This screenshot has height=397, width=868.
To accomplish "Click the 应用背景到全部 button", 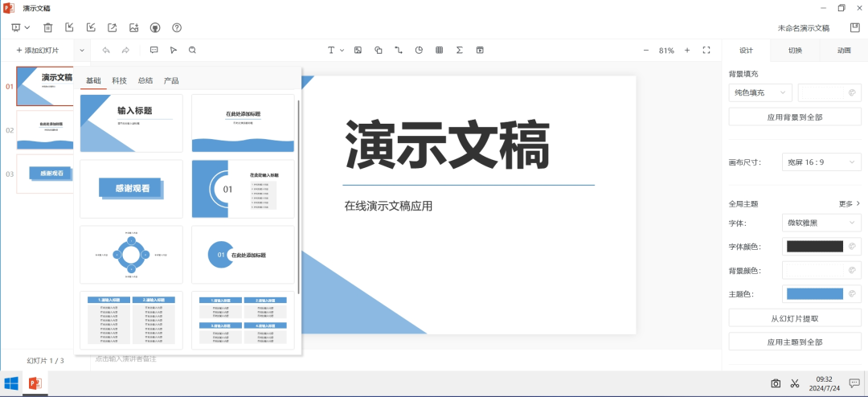I will [794, 117].
